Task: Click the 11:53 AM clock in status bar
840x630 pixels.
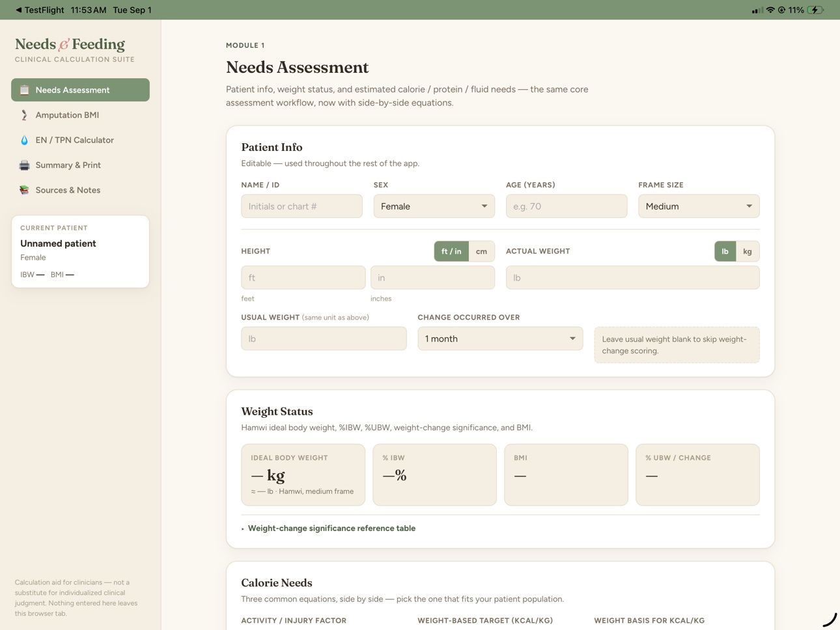Action: click(89, 10)
